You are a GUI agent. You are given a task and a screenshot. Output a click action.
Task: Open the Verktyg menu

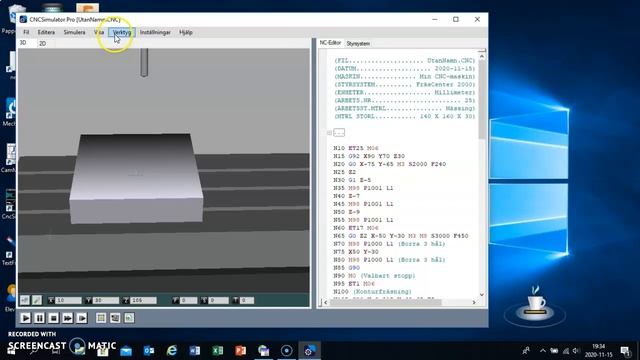(122, 32)
